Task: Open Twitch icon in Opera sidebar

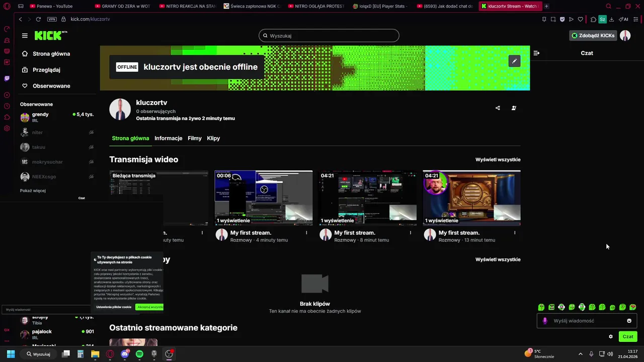Action: click(7, 78)
